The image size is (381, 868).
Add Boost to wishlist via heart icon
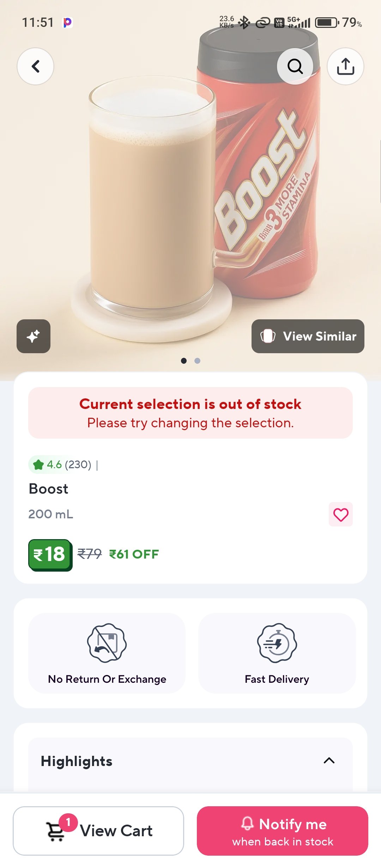coord(340,514)
